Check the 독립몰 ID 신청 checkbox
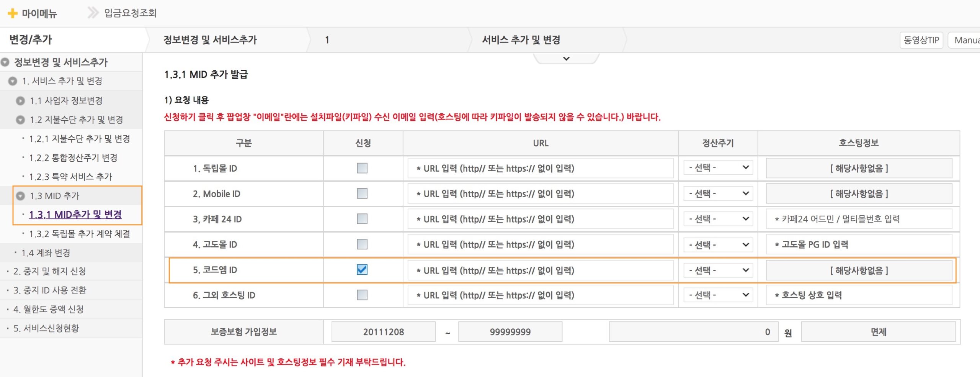This screenshot has width=980, height=377. point(362,168)
